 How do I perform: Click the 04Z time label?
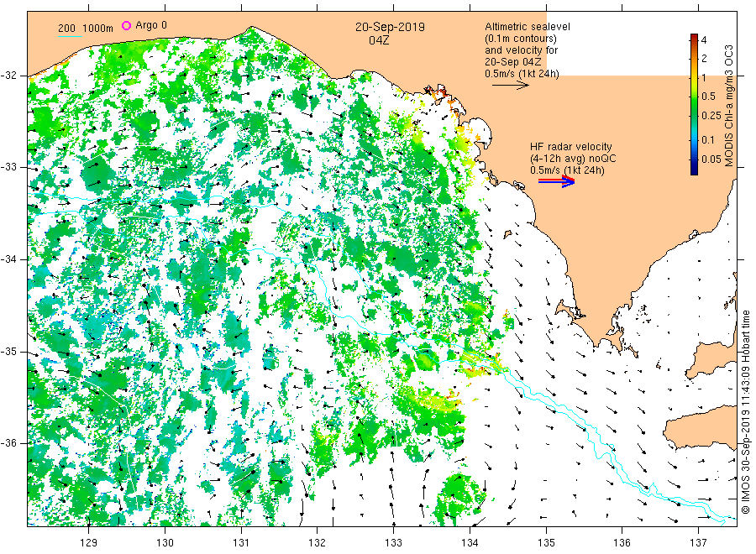[379, 40]
